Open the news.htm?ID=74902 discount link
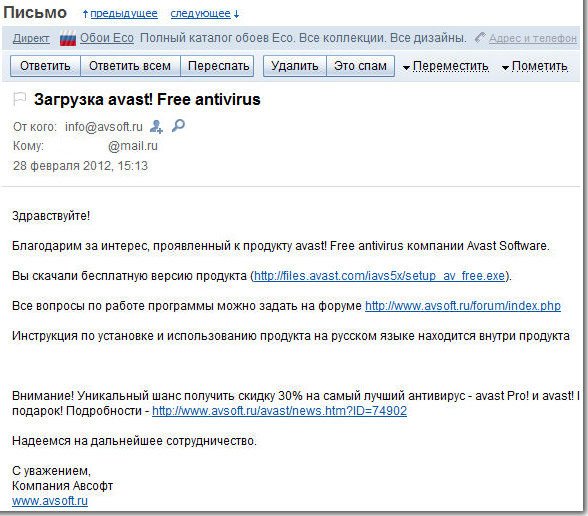The image size is (588, 516). coord(279,411)
